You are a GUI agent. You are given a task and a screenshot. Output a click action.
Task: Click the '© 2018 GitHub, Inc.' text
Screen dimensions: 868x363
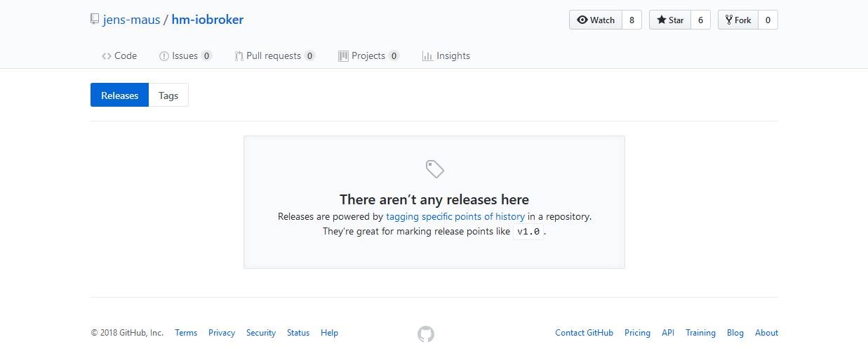(x=127, y=333)
